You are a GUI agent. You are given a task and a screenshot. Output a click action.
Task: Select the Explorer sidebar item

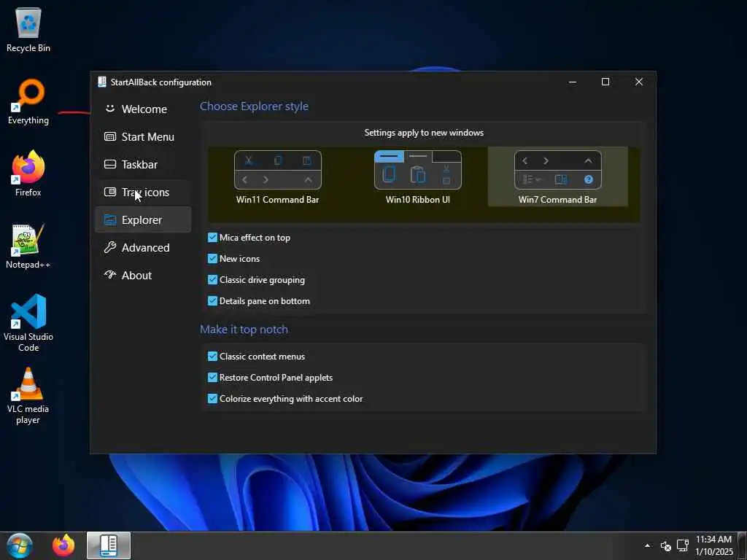coord(143,219)
